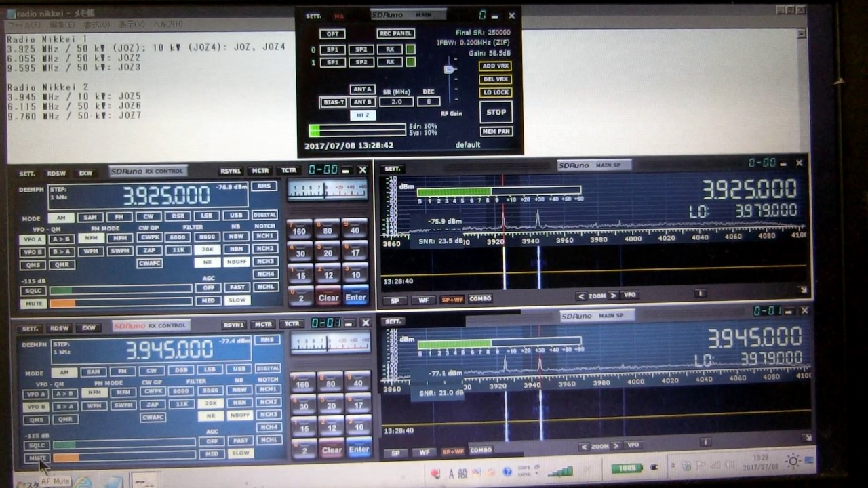Select SAM mode in 3.925 RX Control
This screenshot has width=868, height=488.
[90, 218]
